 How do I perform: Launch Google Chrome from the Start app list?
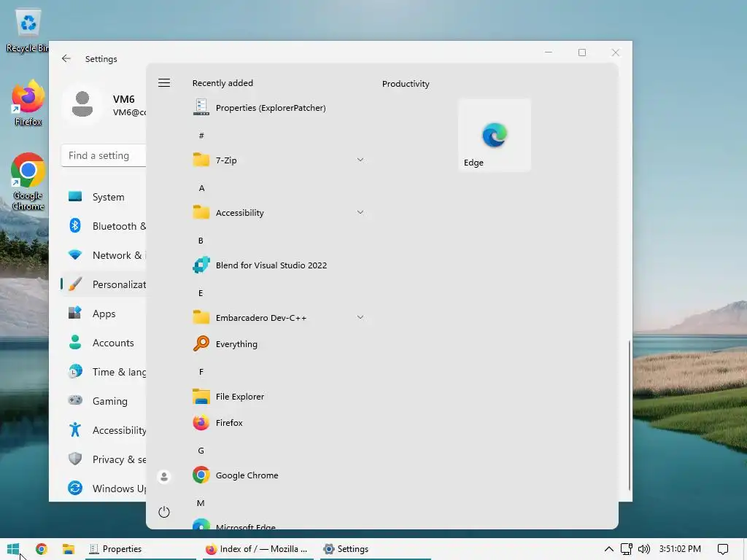(x=279, y=475)
